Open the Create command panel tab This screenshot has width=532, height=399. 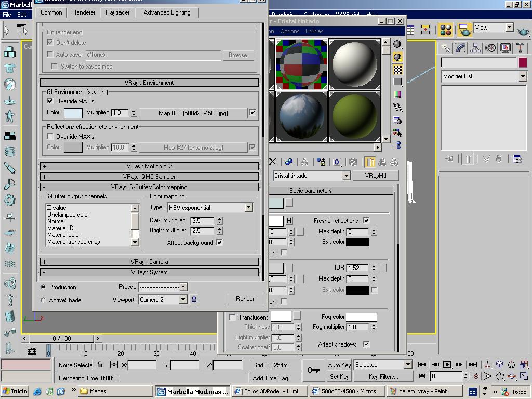(x=445, y=48)
